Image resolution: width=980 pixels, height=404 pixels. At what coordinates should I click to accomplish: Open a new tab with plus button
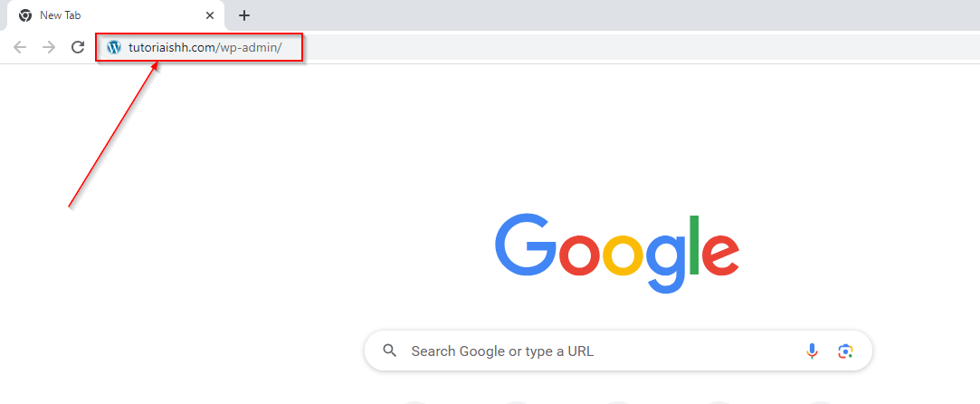click(243, 15)
